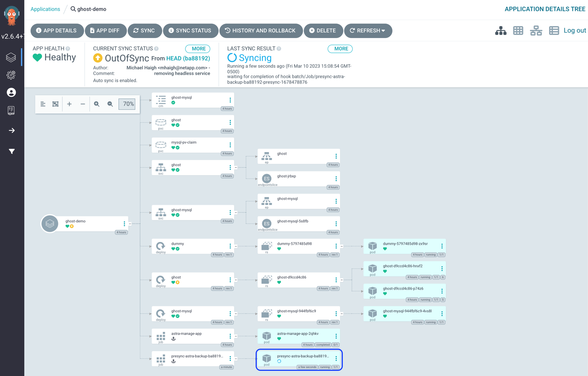Open the ghost-demo application node menu
The image size is (588, 376).
pos(124,224)
